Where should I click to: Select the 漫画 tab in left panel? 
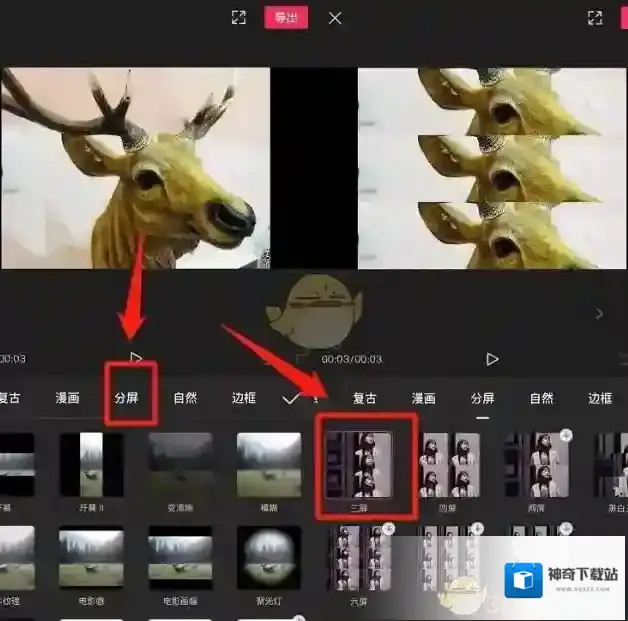tap(66, 398)
